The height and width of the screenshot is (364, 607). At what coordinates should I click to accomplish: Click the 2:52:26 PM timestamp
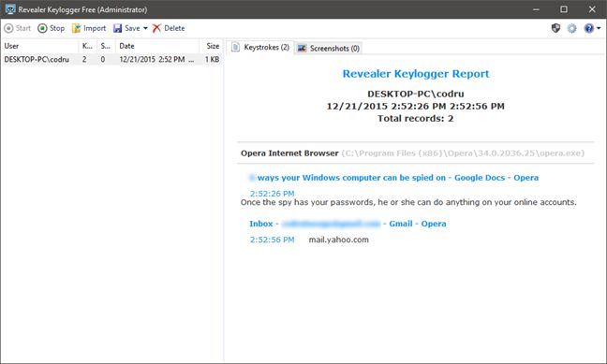[x=273, y=194]
